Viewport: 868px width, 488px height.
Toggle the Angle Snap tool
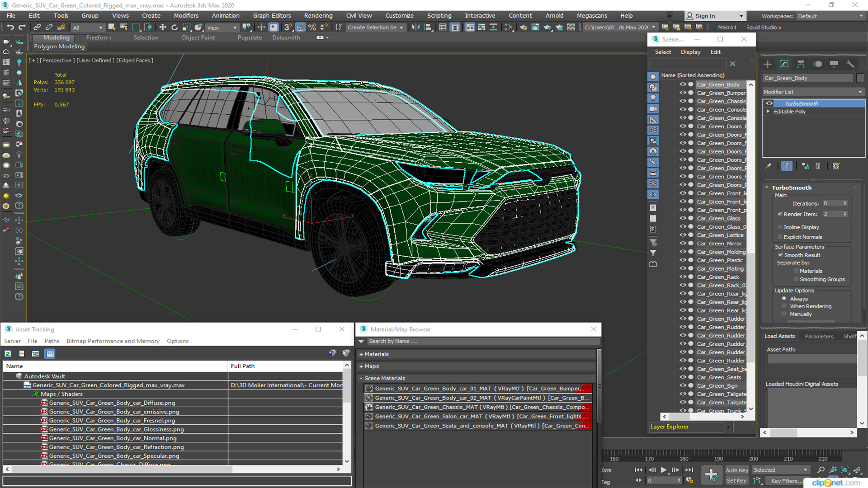tap(300, 27)
